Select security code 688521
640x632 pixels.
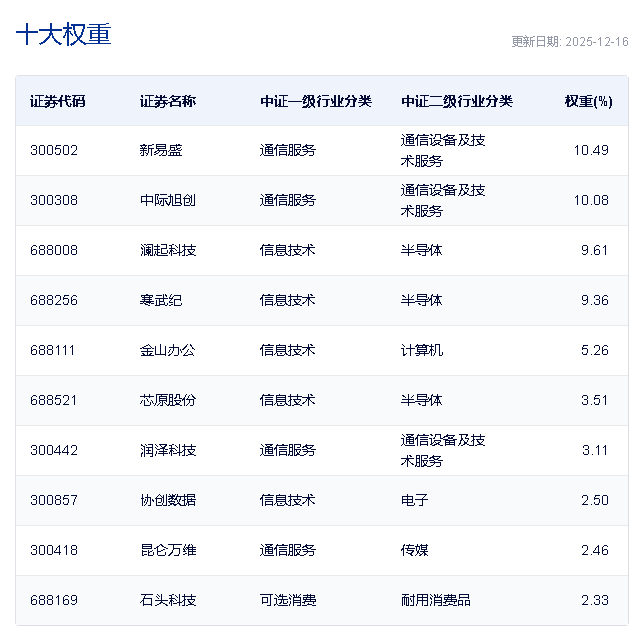click(x=53, y=400)
